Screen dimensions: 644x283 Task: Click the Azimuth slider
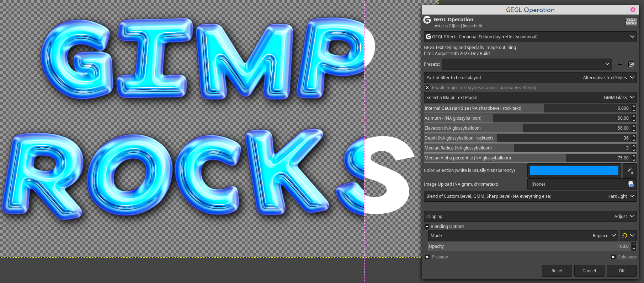pyautogui.click(x=527, y=118)
